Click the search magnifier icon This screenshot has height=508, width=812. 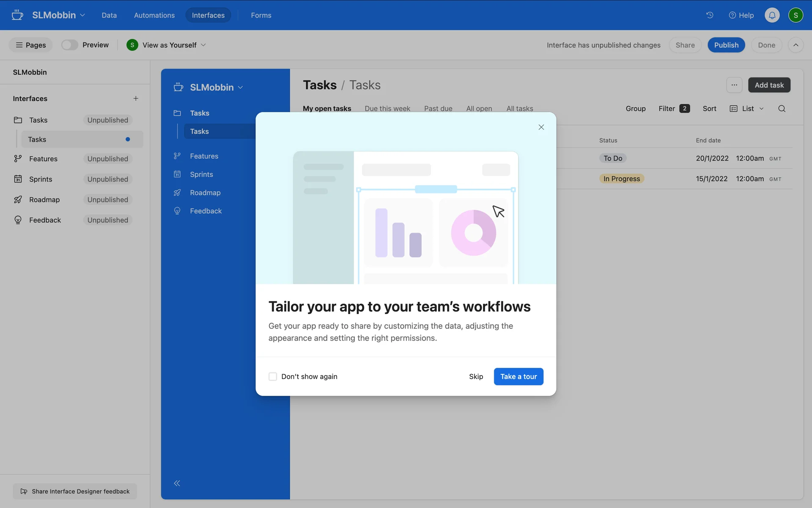(782, 109)
